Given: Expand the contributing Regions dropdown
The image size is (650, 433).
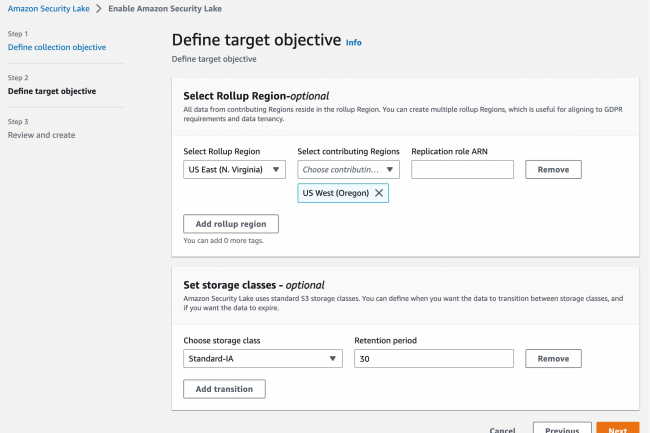Looking at the screenshot, I should (349, 170).
